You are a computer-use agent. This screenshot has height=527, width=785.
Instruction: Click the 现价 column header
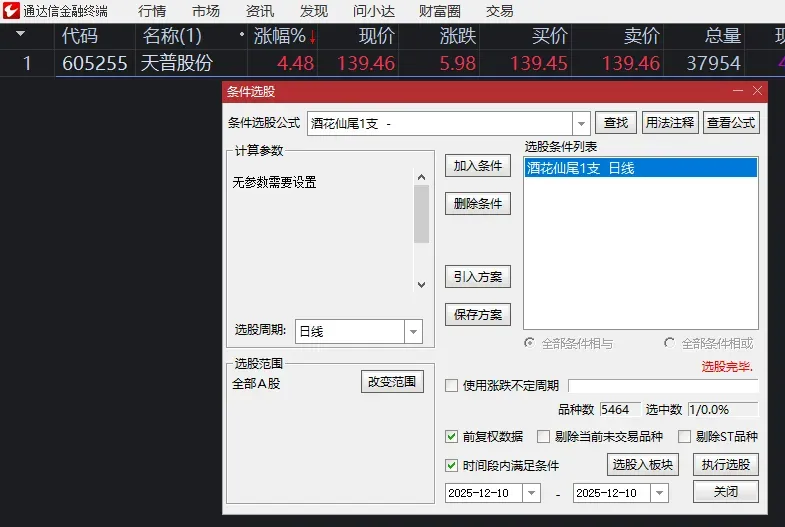(x=376, y=36)
